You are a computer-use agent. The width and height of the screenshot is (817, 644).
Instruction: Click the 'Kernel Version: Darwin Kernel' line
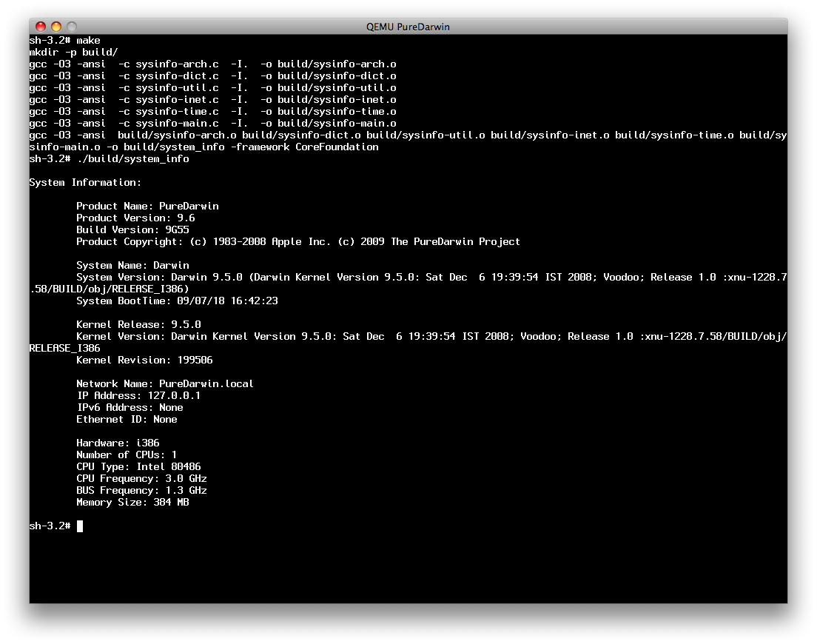point(431,337)
